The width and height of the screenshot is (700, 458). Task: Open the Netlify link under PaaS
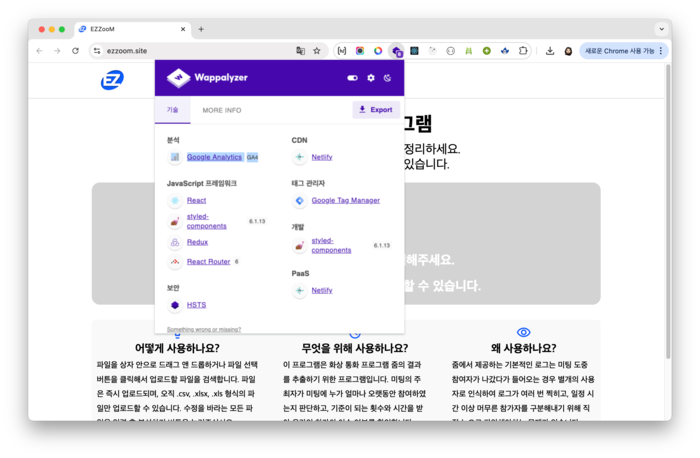pos(322,290)
